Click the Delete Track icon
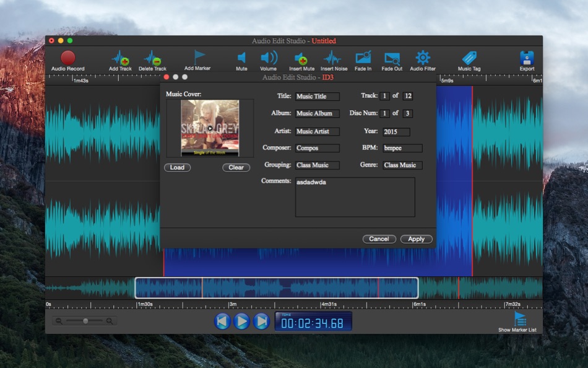This screenshot has width=588, height=368. 152,58
